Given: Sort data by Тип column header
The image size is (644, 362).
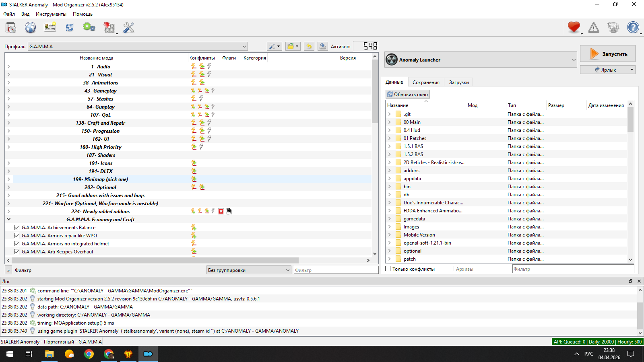Looking at the screenshot, I should pyautogui.click(x=526, y=105).
